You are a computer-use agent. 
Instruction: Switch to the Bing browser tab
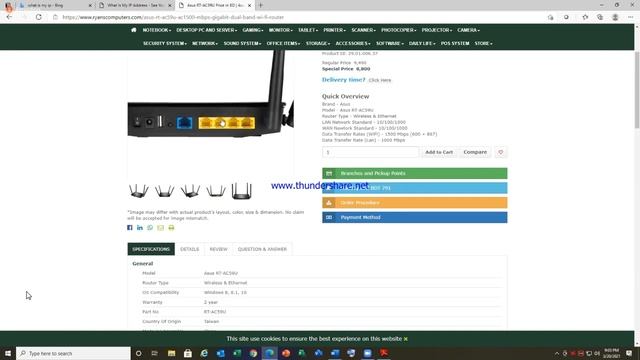tap(54, 5)
